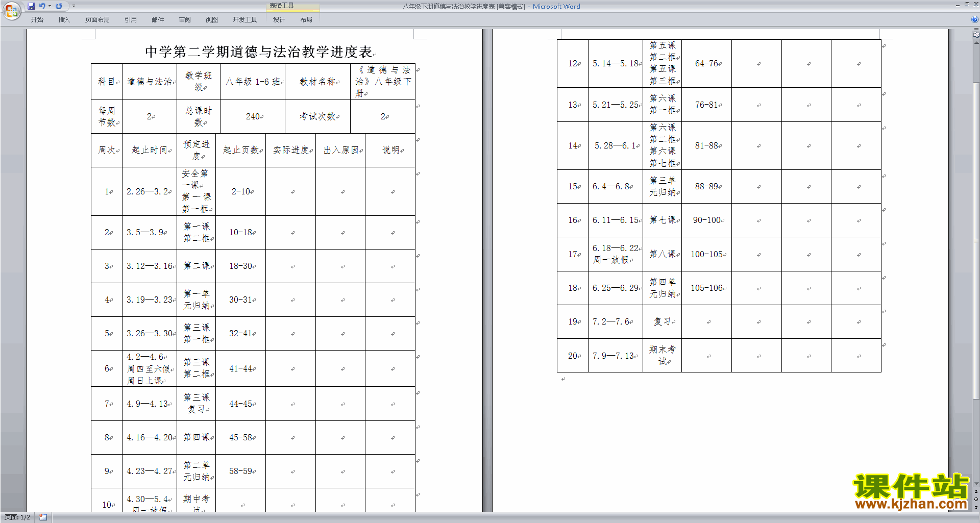Click the '教材名称' label cell

tap(318, 82)
